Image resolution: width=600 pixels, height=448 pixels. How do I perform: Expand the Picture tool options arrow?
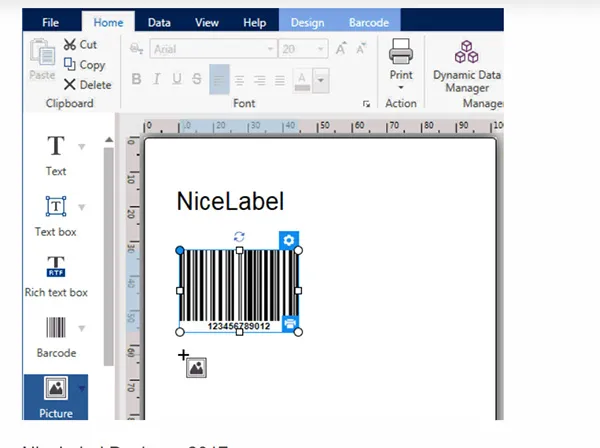[82, 389]
